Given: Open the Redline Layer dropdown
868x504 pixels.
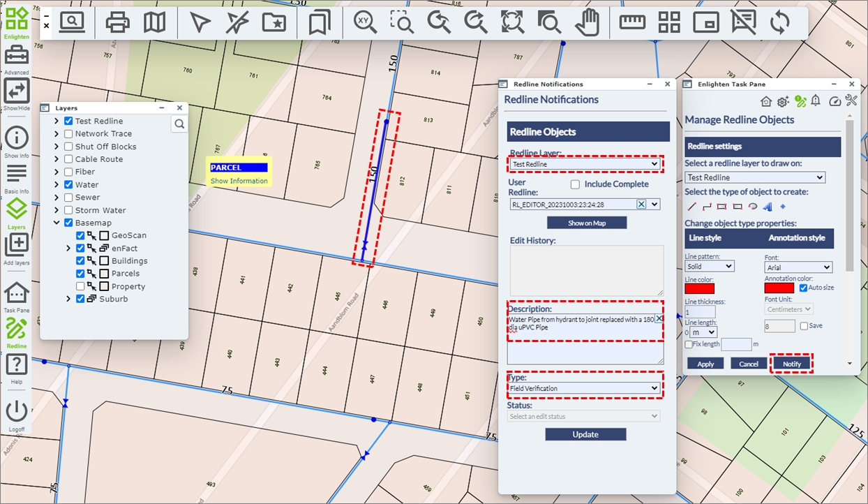Looking at the screenshot, I should pyautogui.click(x=585, y=164).
